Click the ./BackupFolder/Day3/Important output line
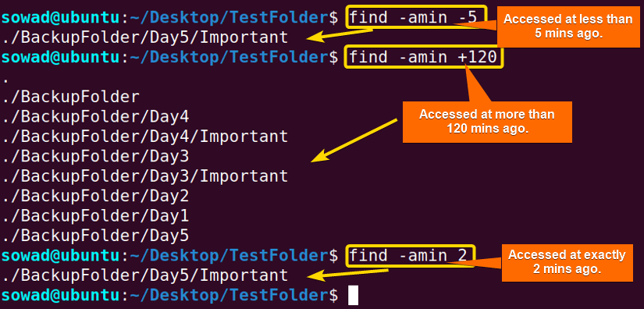Screen dimensions: 644x309 tap(144, 176)
